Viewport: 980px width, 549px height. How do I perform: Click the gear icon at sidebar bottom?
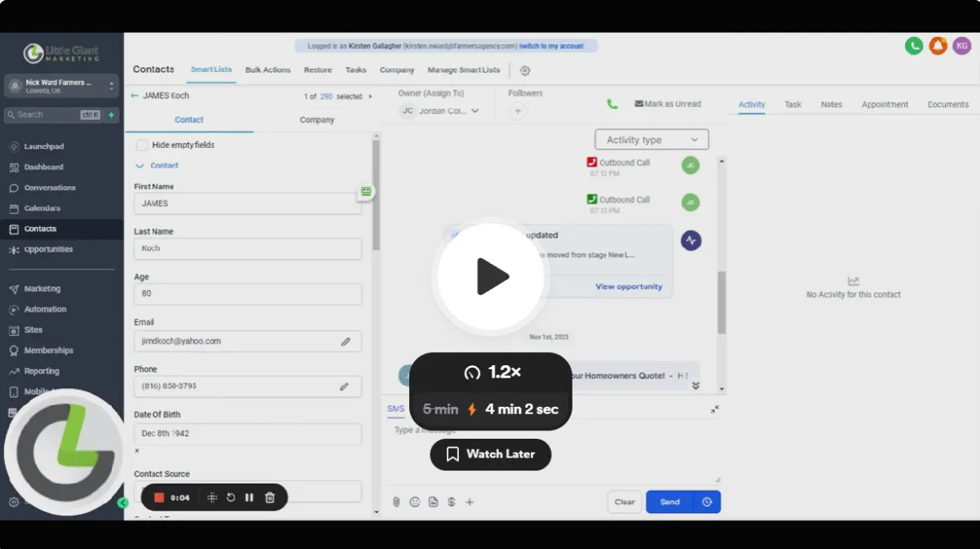pyautogui.click(x=14, y=502)
